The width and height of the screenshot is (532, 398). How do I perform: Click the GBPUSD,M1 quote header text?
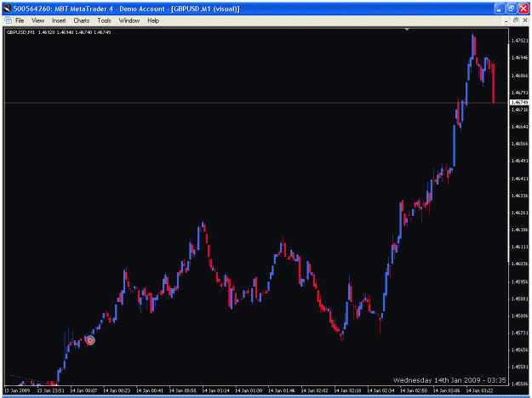point(59,32)
